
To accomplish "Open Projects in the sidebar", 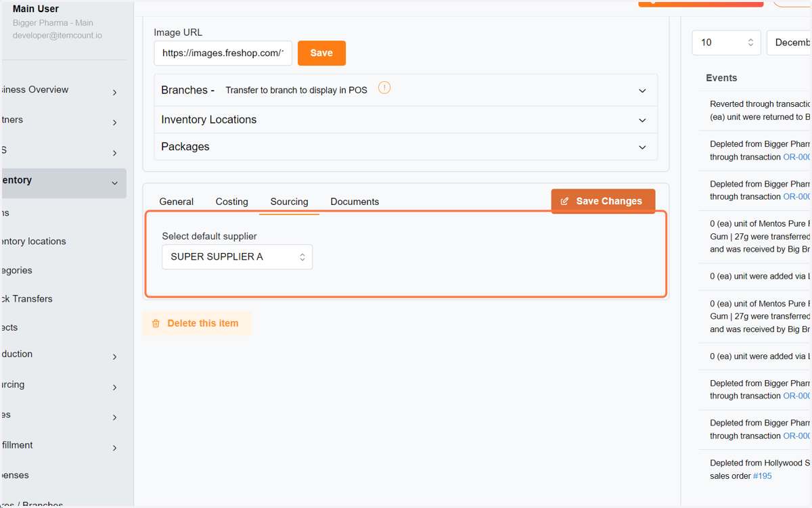I will (9, 327).
